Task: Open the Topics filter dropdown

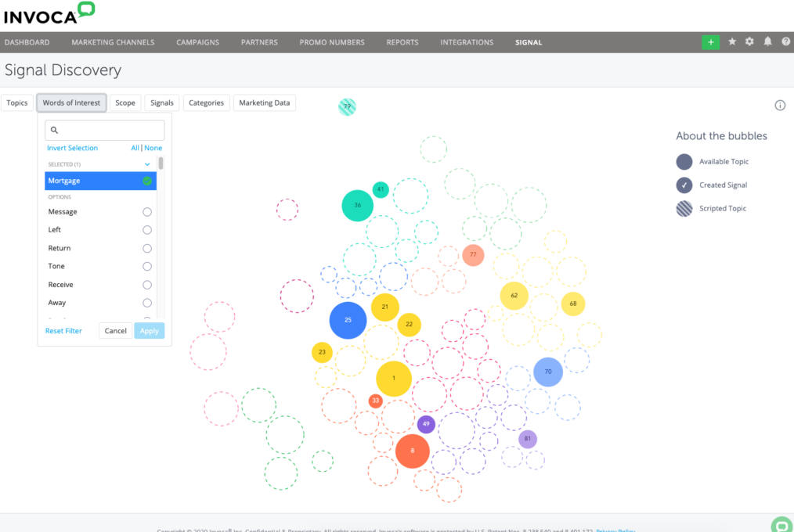Action: (x=17, y=102)
